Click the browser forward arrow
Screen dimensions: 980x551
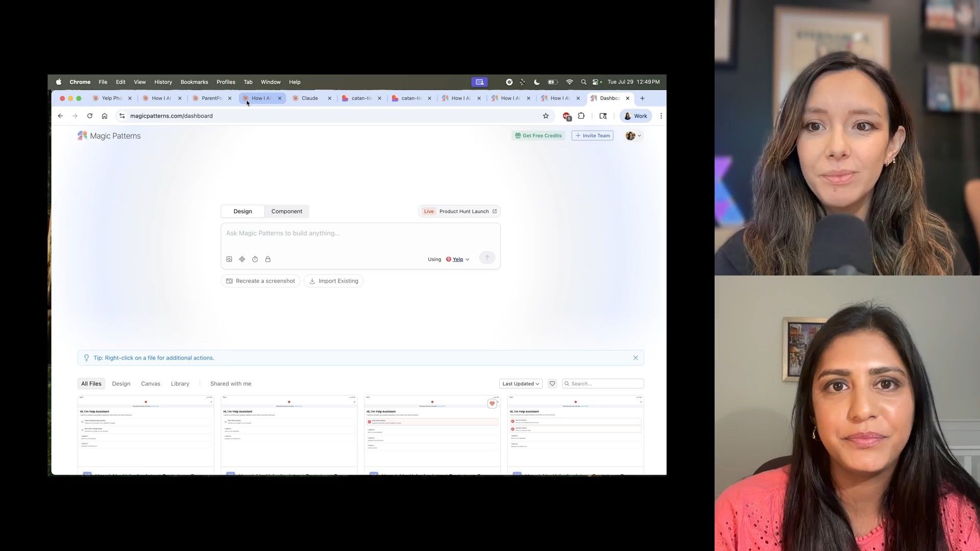(75, 116)
